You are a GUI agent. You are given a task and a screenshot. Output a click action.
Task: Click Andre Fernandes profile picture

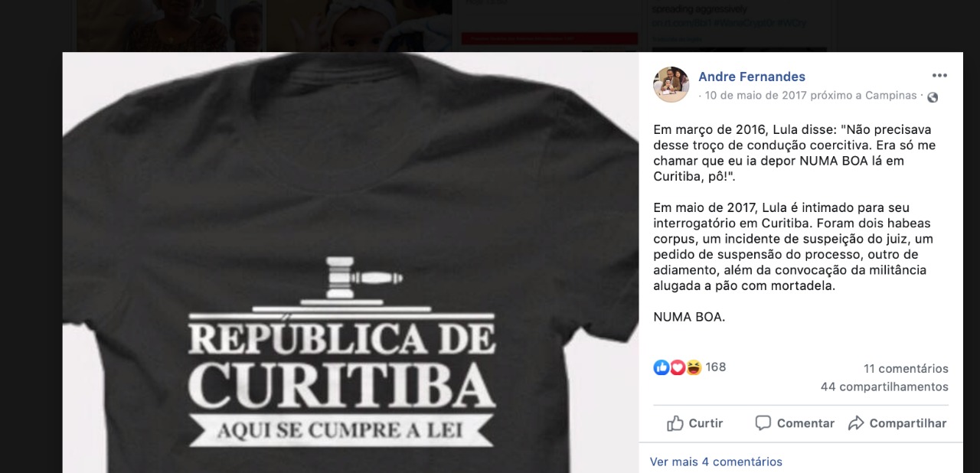pyautogui.click(x=671, y=84)
